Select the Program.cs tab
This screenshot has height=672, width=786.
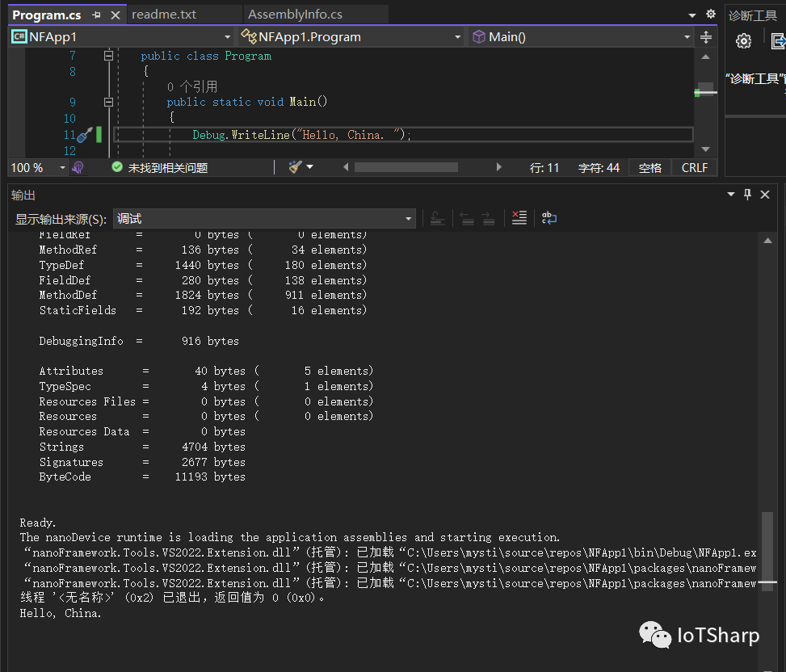pyautogui.click(x=47, y=15)
